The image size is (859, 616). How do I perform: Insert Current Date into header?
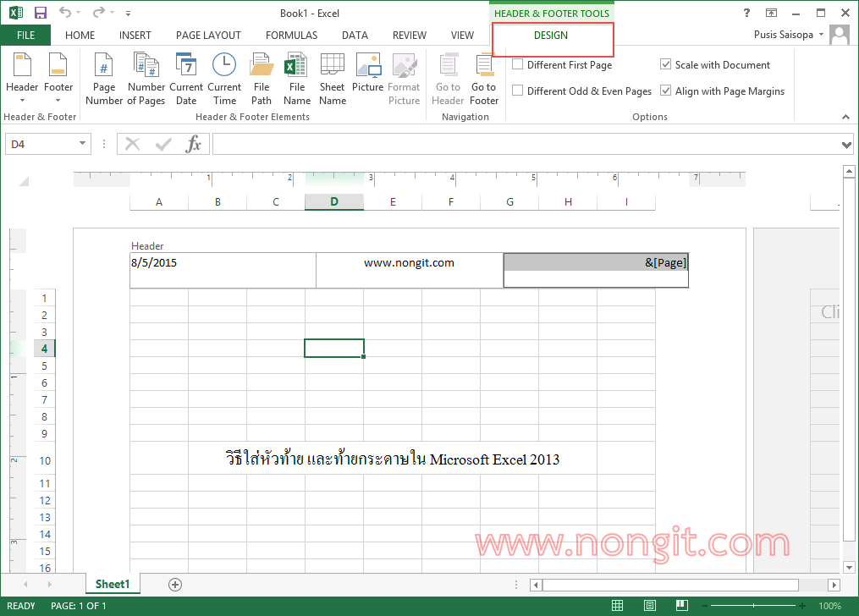186,79
